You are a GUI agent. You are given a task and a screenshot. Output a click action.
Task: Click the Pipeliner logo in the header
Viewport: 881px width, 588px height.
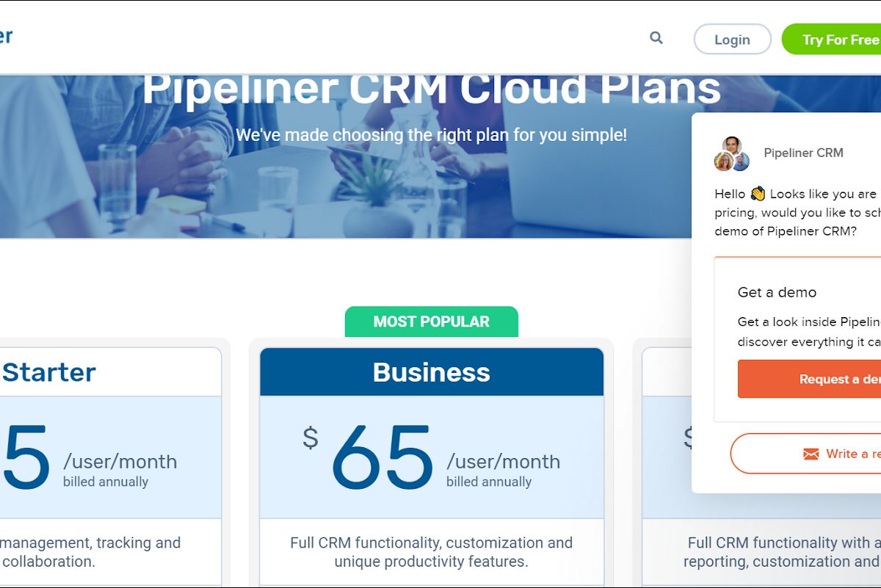[x=6, y=37]
